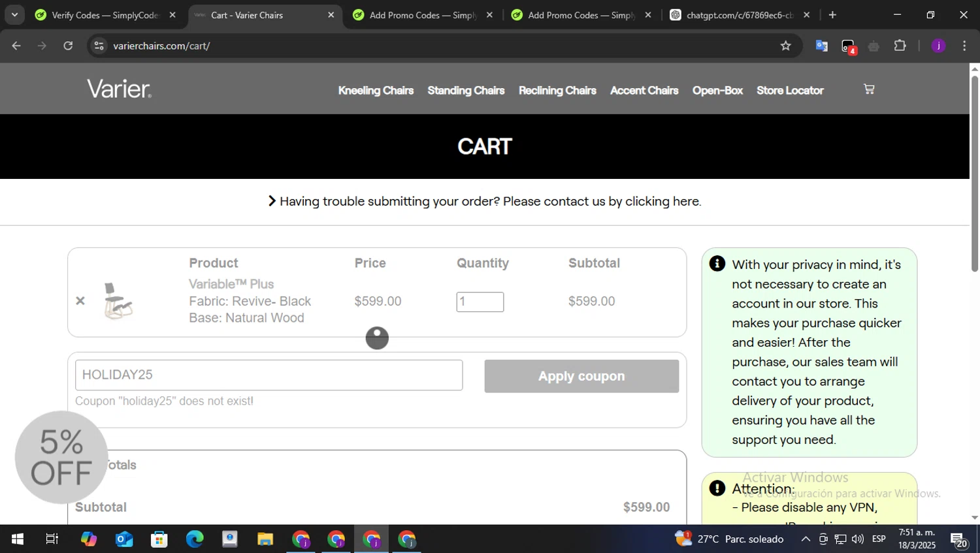Open Chrome profile avatar
This screenshot has width=980, height=553.
(939, 46)
